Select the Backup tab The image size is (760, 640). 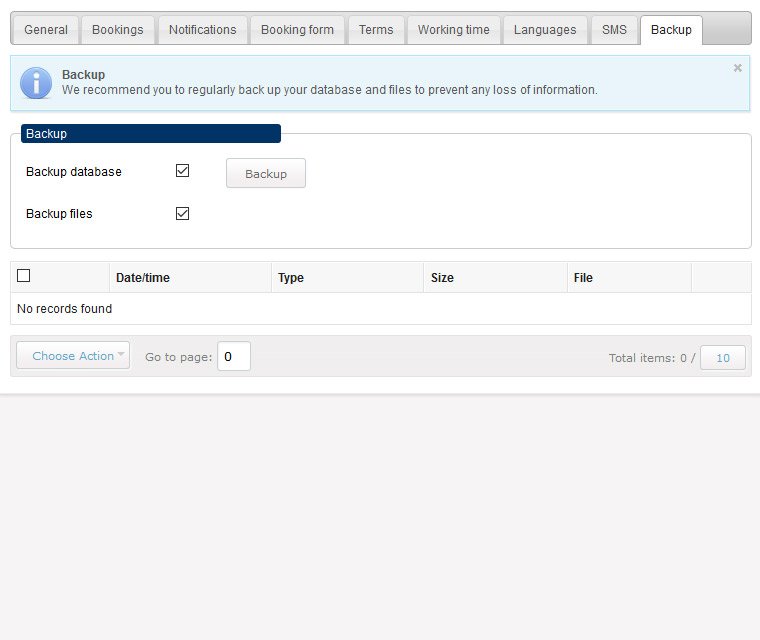(671, 30)
